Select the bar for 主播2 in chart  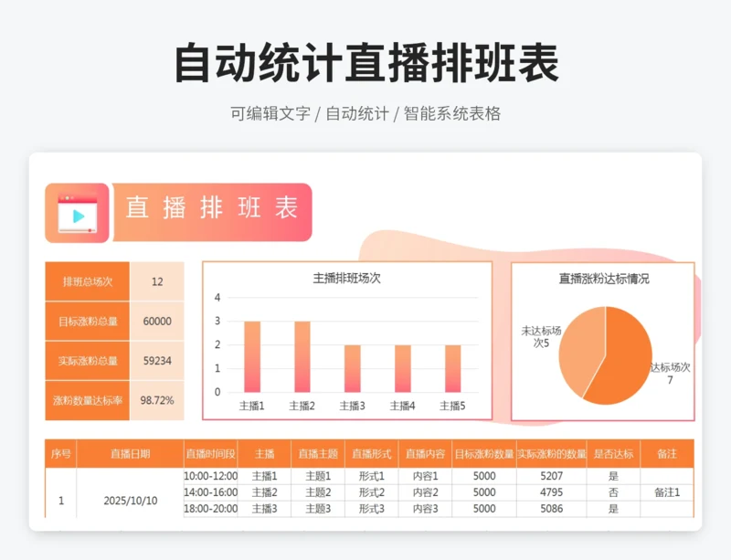(x=302, y=356)
